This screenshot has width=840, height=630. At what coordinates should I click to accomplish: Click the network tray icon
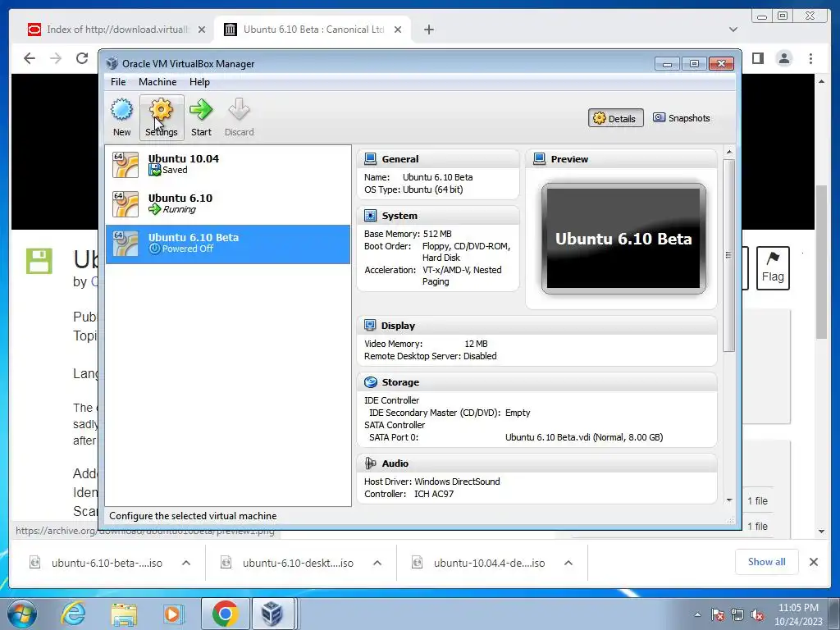pyautogui.click(x=737, y=615)
